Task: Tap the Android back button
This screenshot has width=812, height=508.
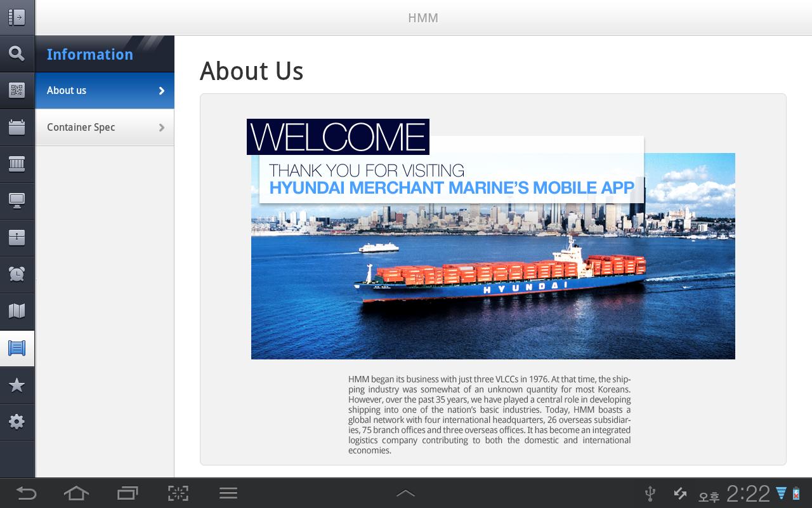Action: 26,493
